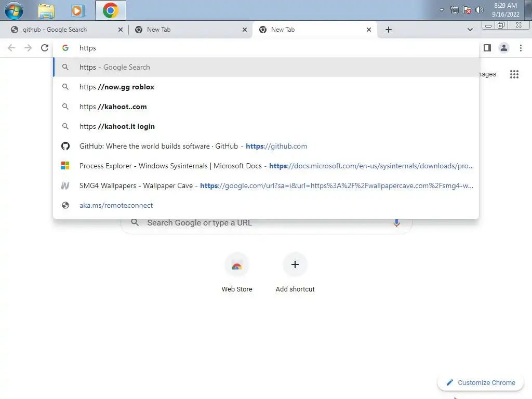Click the volume speaker tray icon

[480, 10]
